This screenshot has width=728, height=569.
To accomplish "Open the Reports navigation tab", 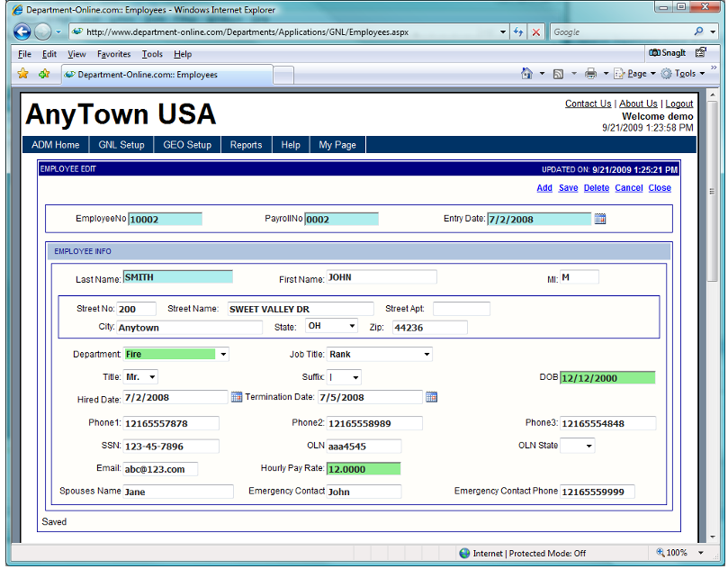I will pyautogui.click(x=246, y=145).
